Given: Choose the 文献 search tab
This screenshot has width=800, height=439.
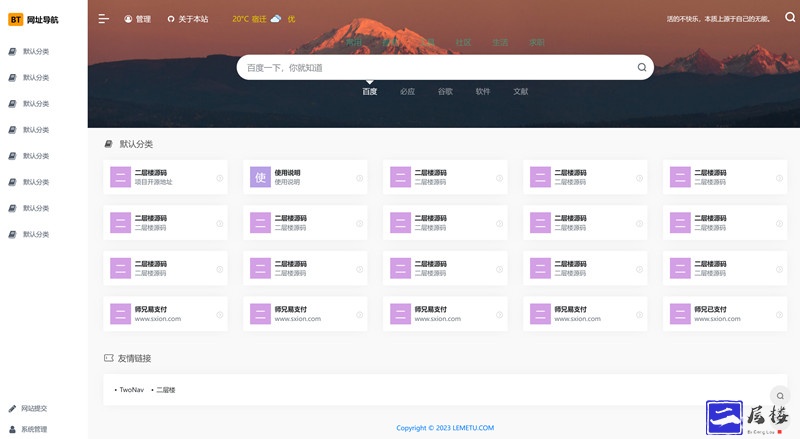Looking at the screenshot, I should (x=520, y=91).
